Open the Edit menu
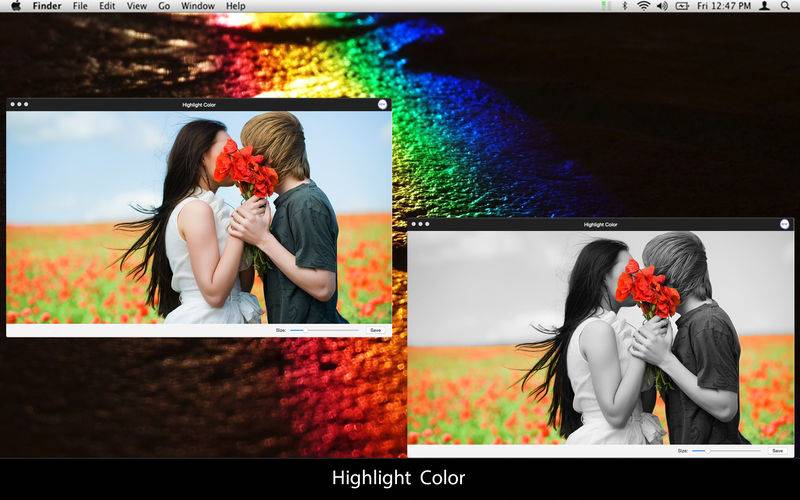This screenshot has width=800, height=500. point(107,6)
